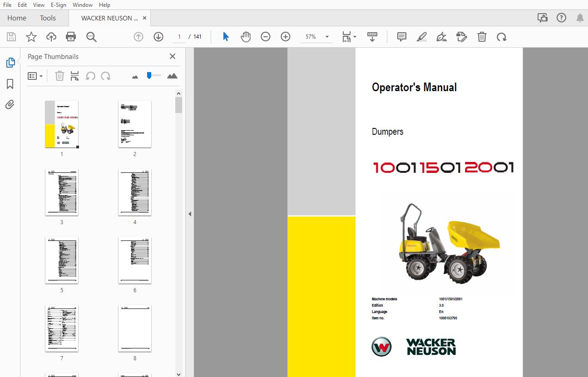Open the Sign document tool
The height and width of the screenshot is (377, 588).
point(441,37)
